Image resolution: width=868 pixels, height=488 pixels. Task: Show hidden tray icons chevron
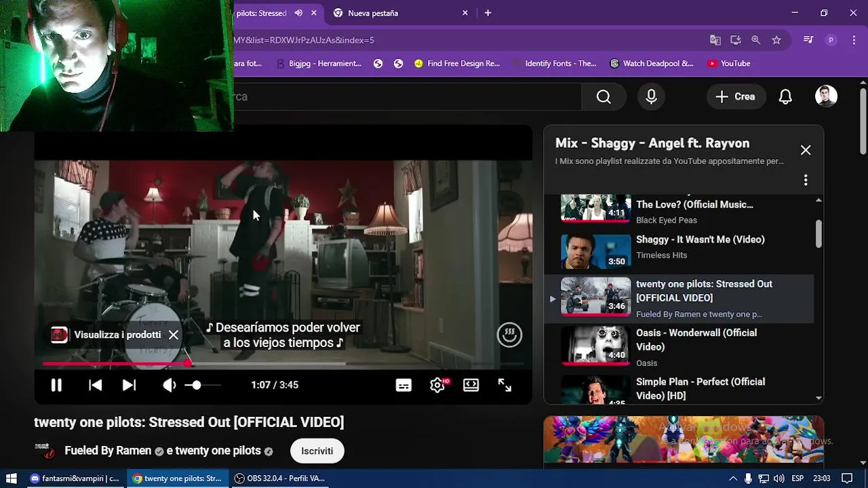732,479
